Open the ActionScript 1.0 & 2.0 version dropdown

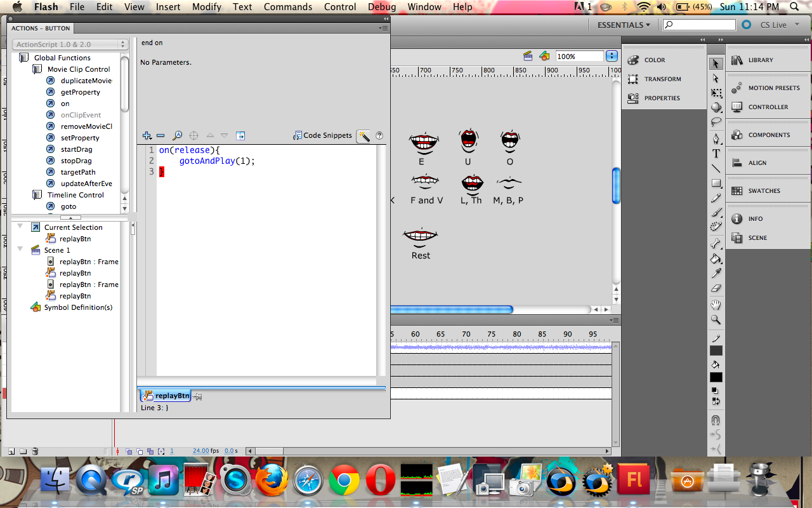point(70,44)
